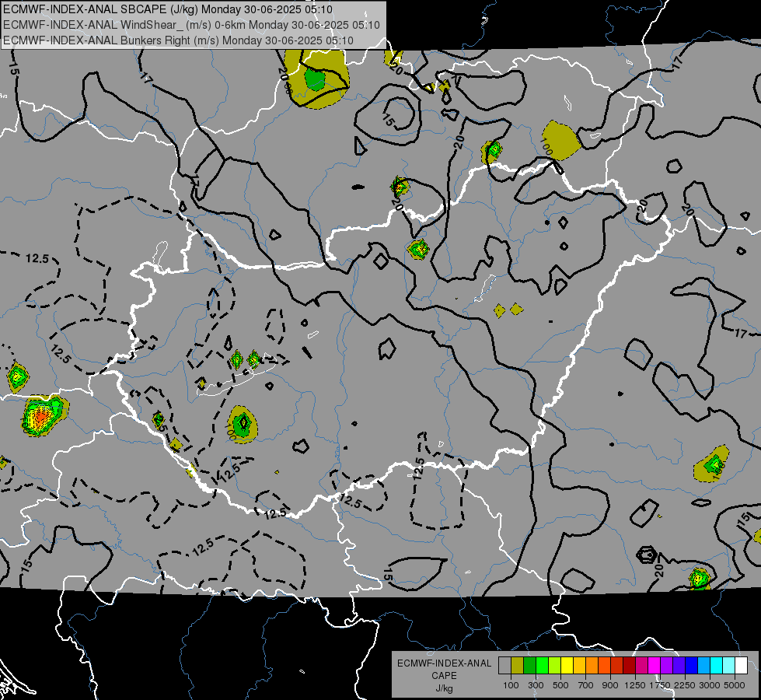Click the Bunkers Right title line
This screenshot has height=700, width=761.
pos(178,40)
